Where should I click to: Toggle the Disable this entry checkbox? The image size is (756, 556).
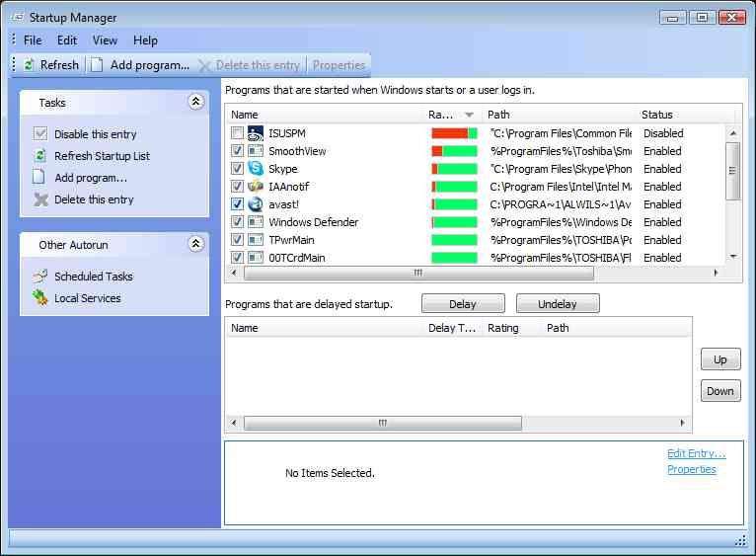41,133
